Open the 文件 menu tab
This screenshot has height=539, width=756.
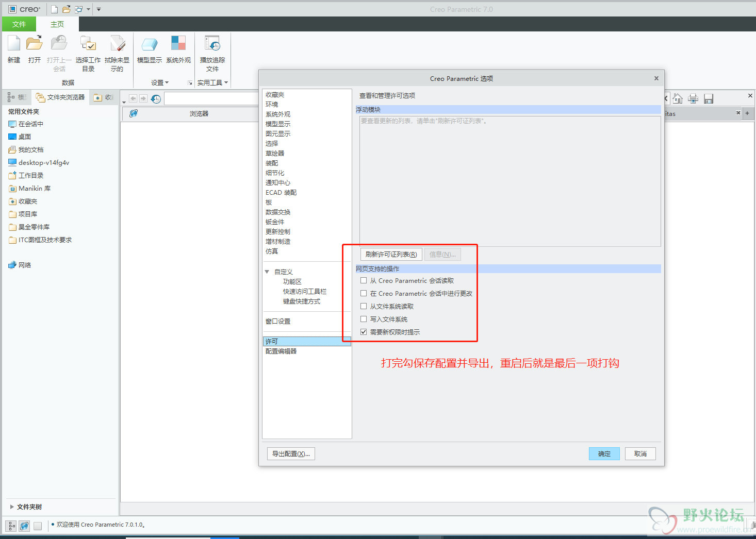(x=19, y=24)
